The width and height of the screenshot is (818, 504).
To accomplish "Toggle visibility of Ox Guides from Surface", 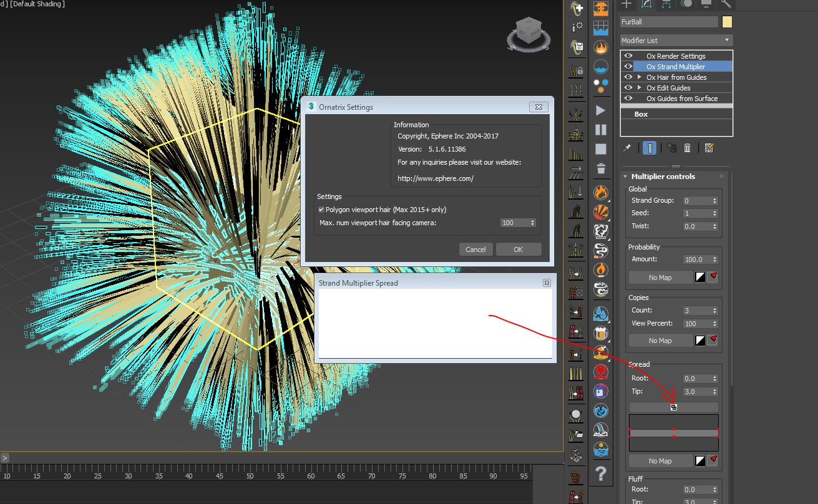I will tap(628, 99).
